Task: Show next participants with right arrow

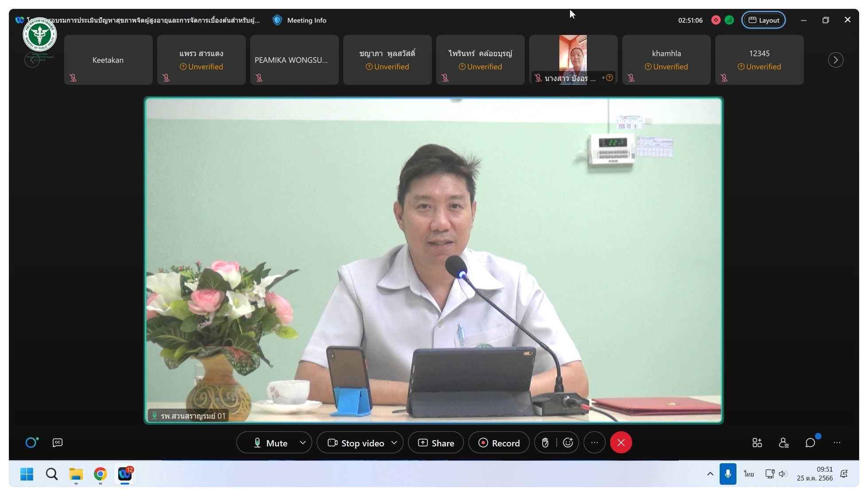Action: tap(836, 60)
